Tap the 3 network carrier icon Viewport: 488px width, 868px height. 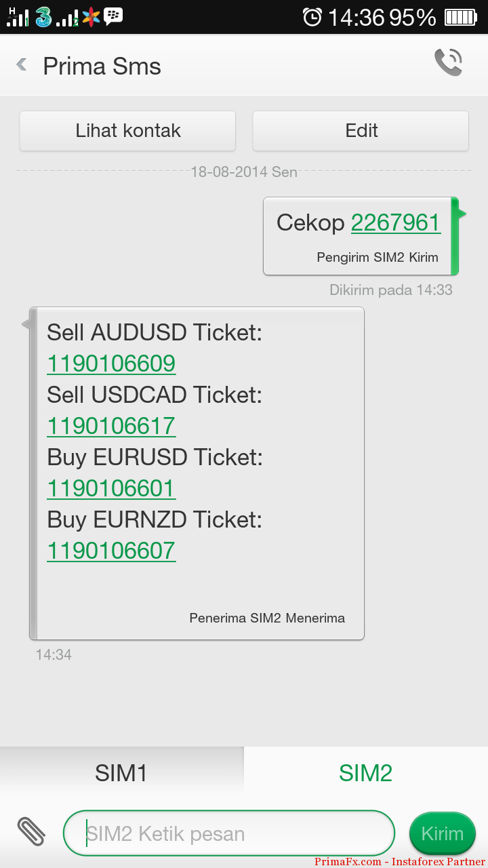(44, 17)
